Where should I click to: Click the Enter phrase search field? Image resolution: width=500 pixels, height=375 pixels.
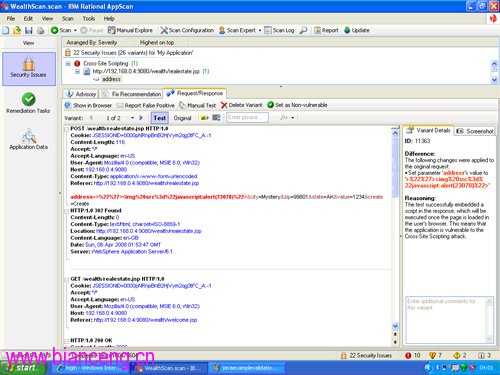coord(247,118)
